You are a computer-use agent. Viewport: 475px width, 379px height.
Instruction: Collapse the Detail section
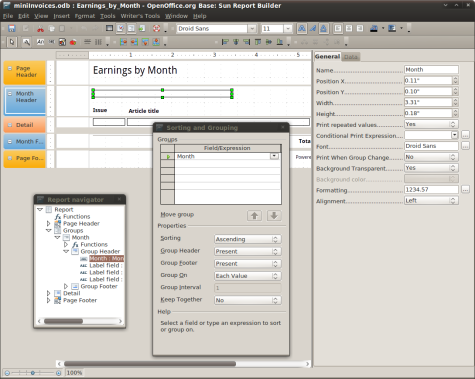10,125
